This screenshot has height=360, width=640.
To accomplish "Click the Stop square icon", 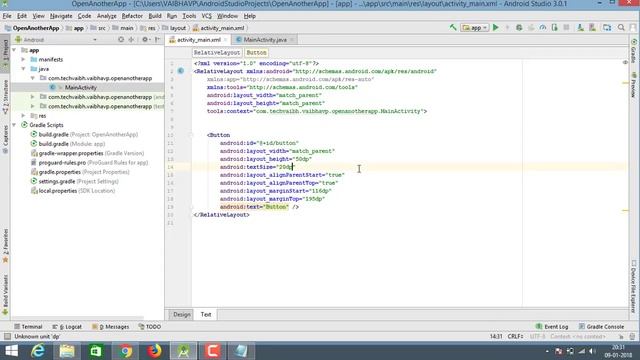I will coord(566,28).
